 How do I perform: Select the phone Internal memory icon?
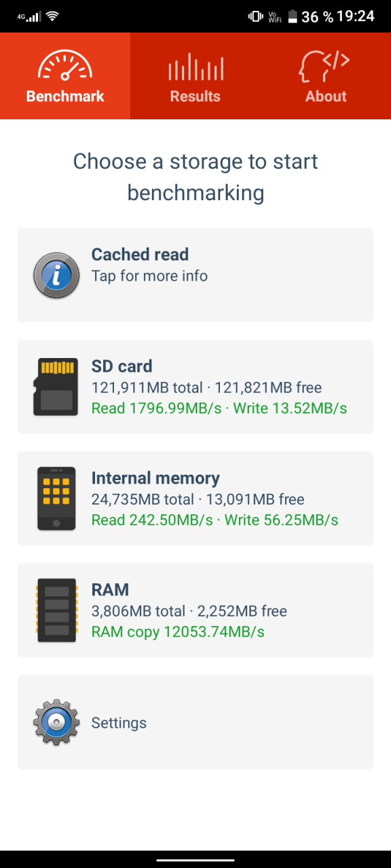click(56, 498)
